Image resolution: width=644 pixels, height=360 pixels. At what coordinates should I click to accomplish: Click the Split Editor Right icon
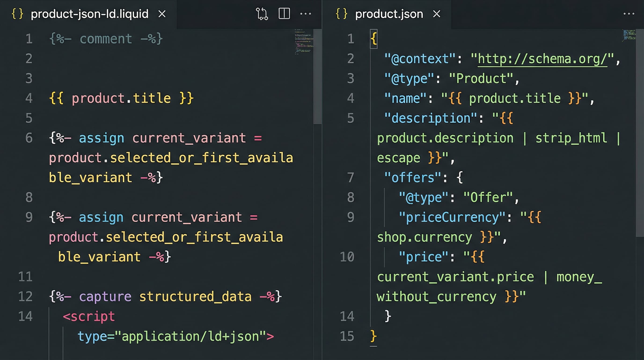tap(284, 14)
